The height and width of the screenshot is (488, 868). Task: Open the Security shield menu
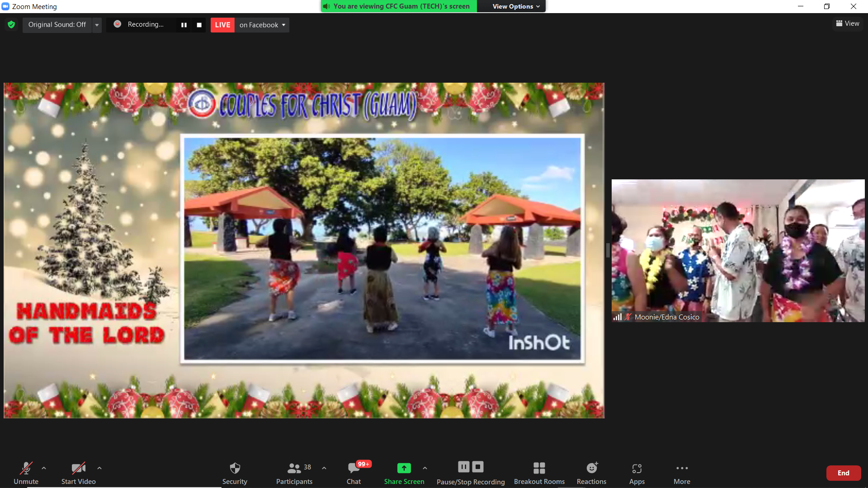tap(235, 473)
